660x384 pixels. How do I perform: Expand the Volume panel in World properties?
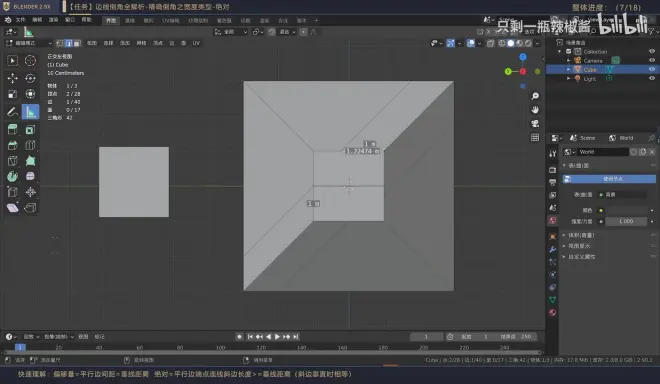[x=581, y=235]
